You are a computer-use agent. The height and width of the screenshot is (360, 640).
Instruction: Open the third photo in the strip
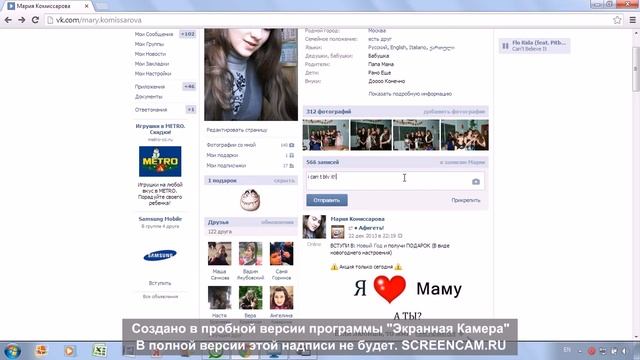416,135
